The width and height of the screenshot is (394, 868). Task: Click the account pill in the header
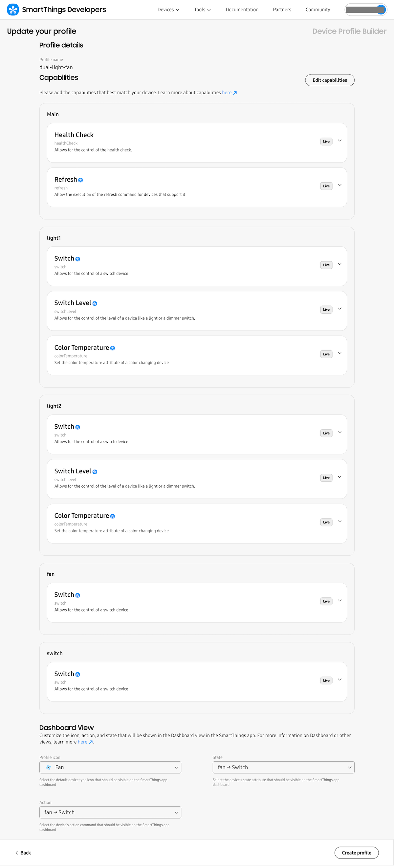pos(366,10)
